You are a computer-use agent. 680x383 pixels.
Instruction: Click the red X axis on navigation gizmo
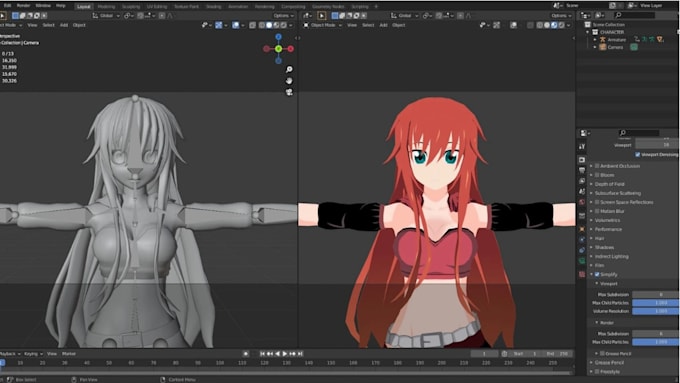point(291,49)
